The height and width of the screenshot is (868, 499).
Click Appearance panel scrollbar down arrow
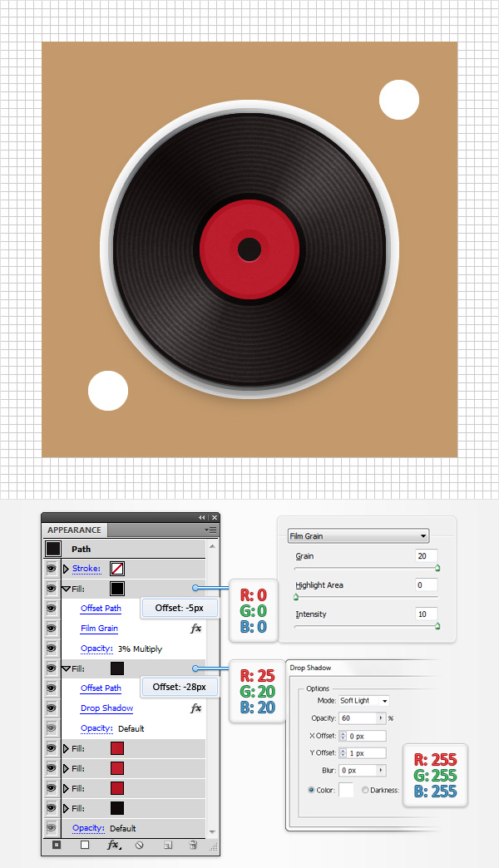211,832
